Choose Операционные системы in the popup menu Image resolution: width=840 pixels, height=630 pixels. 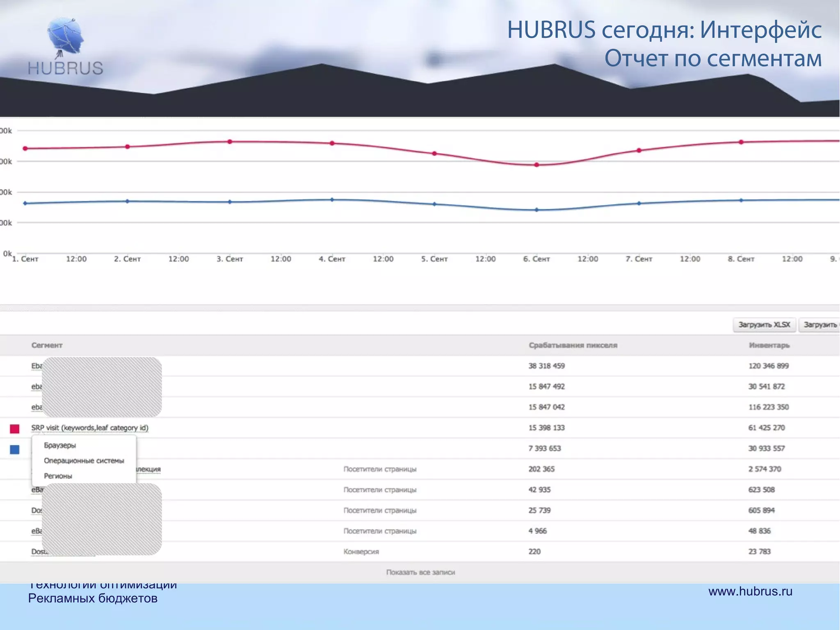[84, 460]
